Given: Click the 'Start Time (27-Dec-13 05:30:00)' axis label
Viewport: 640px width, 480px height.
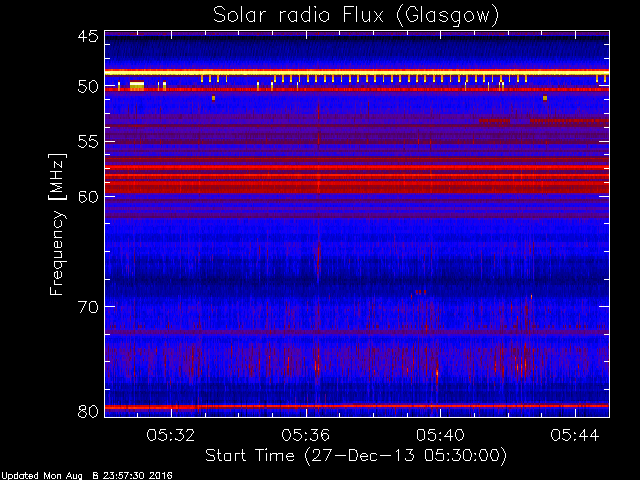Looking at the screenshot, I should click(356, 456).
